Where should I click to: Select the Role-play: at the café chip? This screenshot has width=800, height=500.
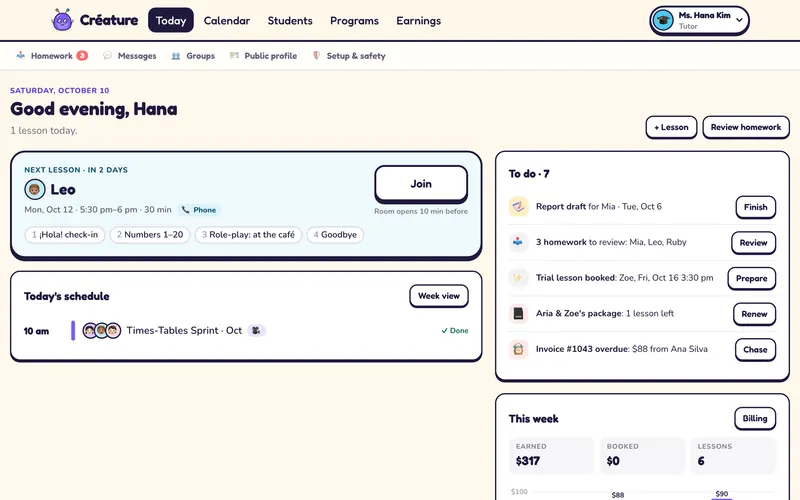point(248,235)
